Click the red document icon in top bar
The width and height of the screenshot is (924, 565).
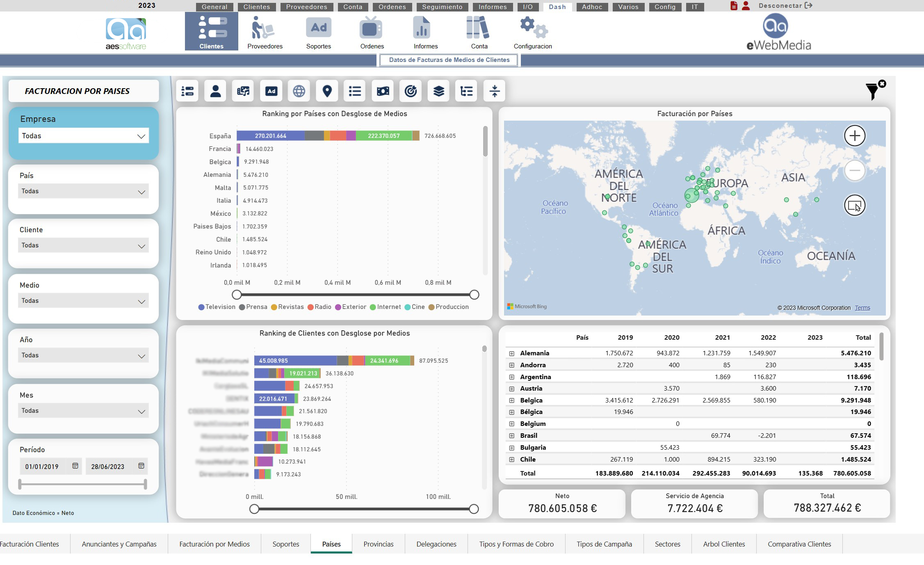[x=734, y=6]
